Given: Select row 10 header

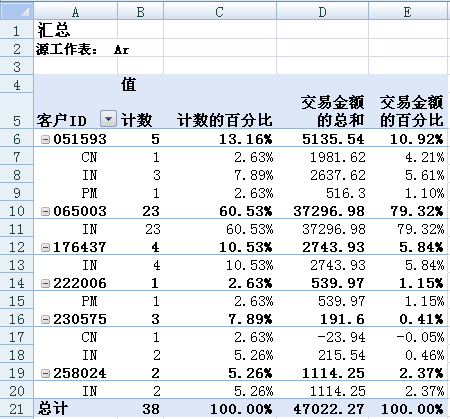Looking at the screenshot, I should coord(17,211).
